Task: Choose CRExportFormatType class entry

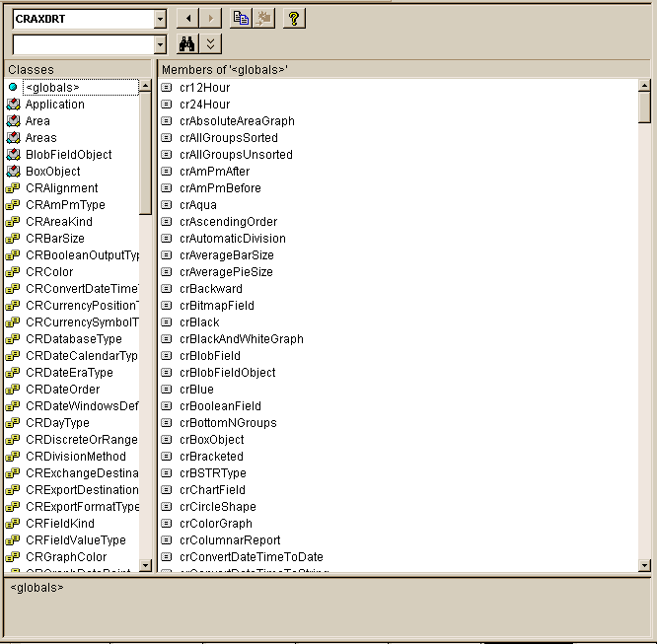Action: point(82,507)
